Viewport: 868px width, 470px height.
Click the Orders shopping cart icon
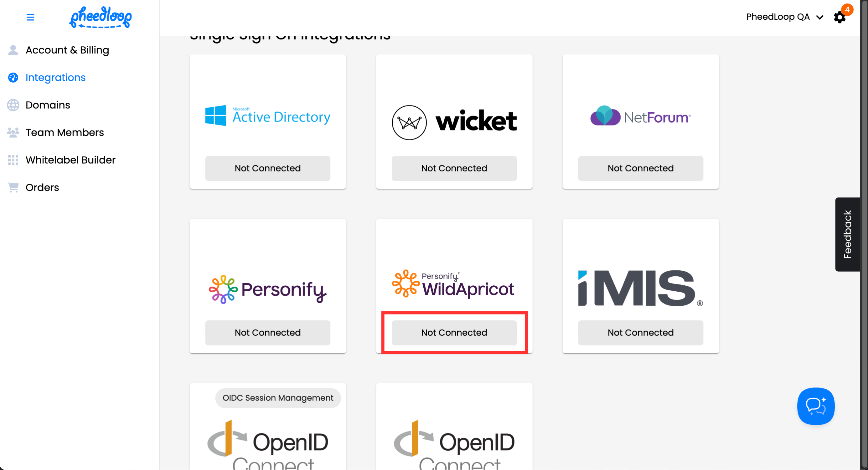click(x=13, y=187)
